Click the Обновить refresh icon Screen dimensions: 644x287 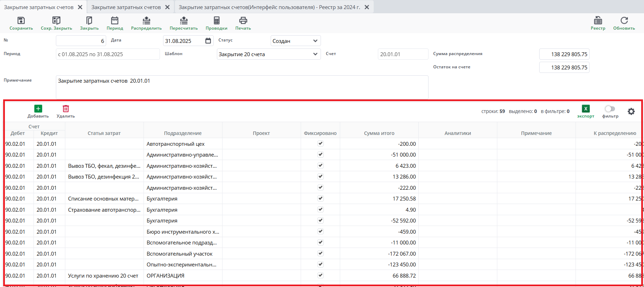[624, 21]
